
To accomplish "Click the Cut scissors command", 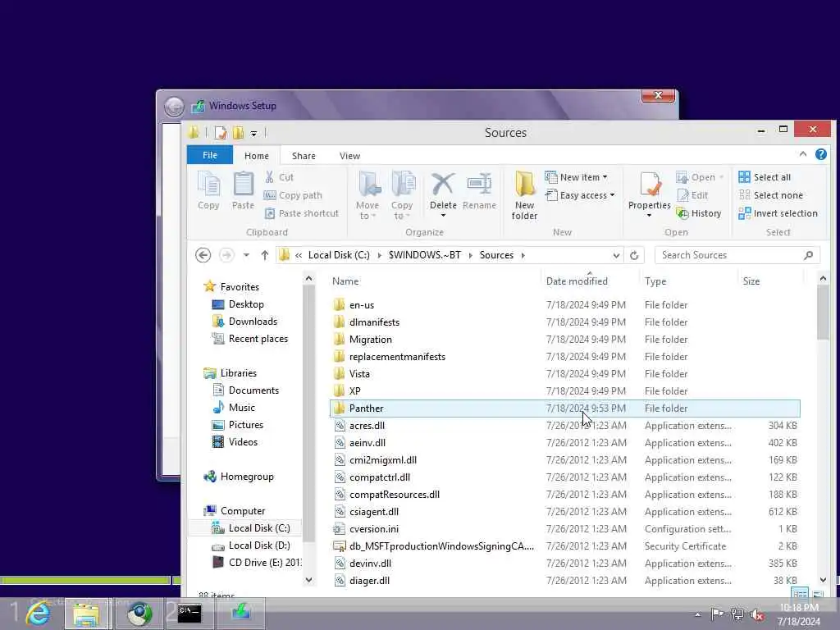I will tap(279, 177).
